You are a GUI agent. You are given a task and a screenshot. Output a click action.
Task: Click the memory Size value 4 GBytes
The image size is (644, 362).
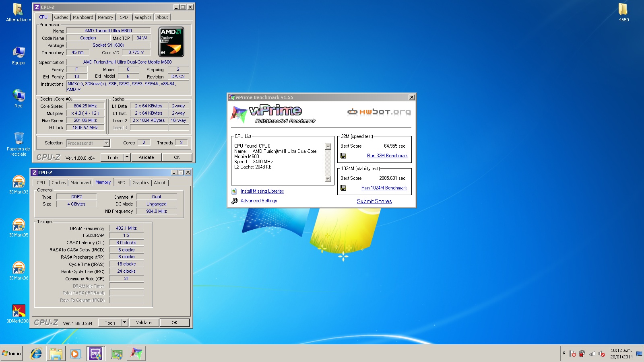pyautogui.click(x=76, y=204)
